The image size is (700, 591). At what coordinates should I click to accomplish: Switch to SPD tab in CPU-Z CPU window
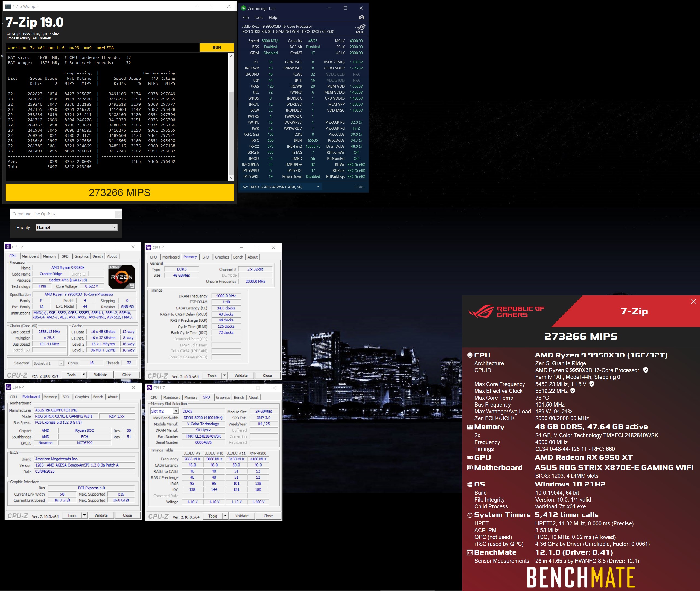pos(65,256)
